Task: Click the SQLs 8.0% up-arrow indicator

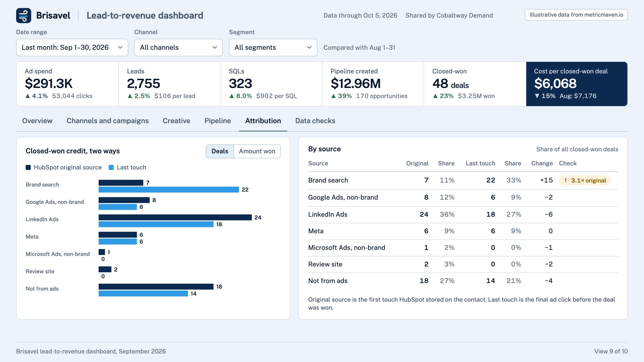Action: [232, 96]
